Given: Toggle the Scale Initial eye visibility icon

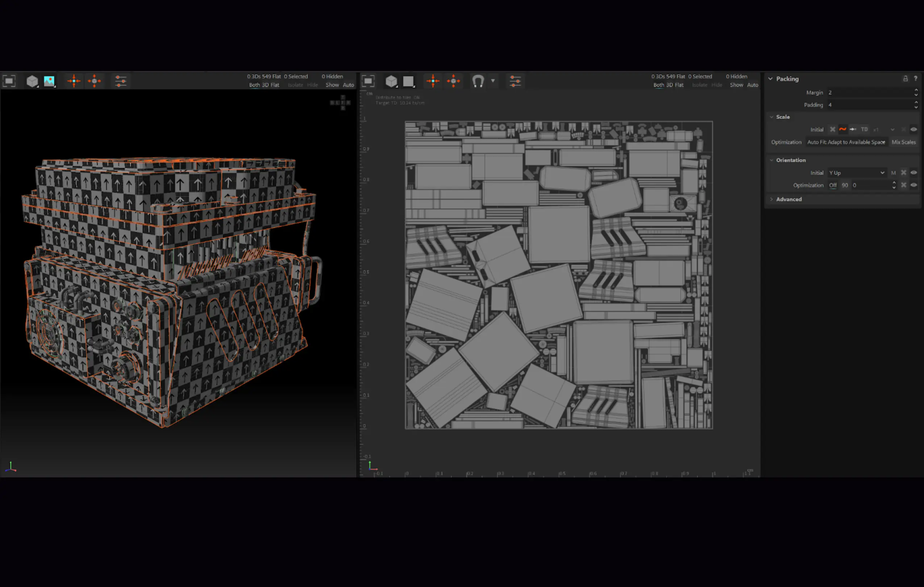Looking at the screenshot, I should [913, 130].
